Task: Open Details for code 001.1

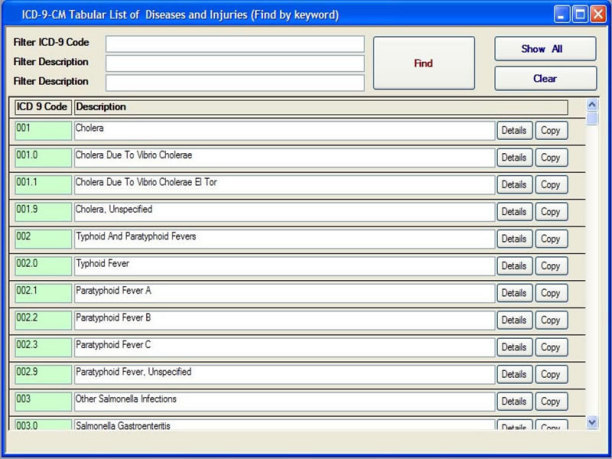Action: [514, 185]
